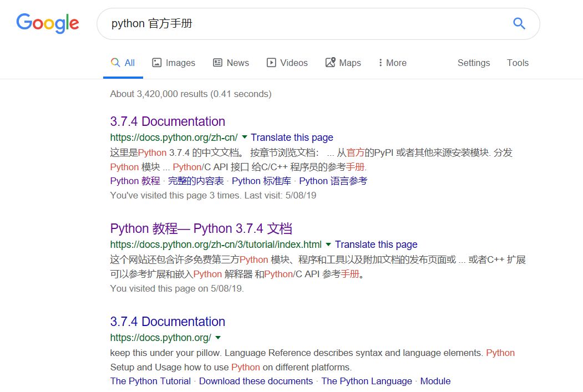The height and width of the screenshot is (392, 583).
Task: Expand dropdown arrow next to tutorial/index.html URL
Action: pyautogui.click(x=328, y=245)
